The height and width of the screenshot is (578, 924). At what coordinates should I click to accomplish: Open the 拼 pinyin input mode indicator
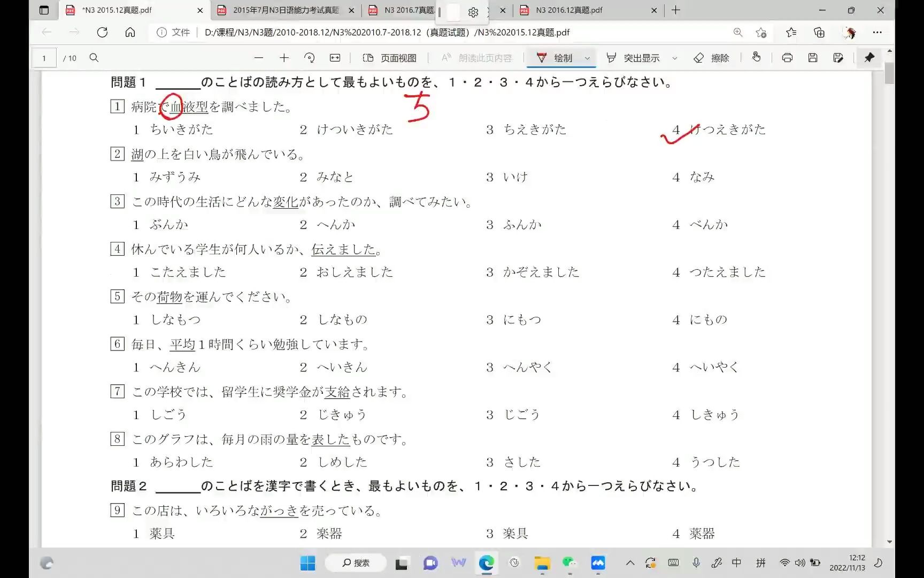tap(761, 563)
